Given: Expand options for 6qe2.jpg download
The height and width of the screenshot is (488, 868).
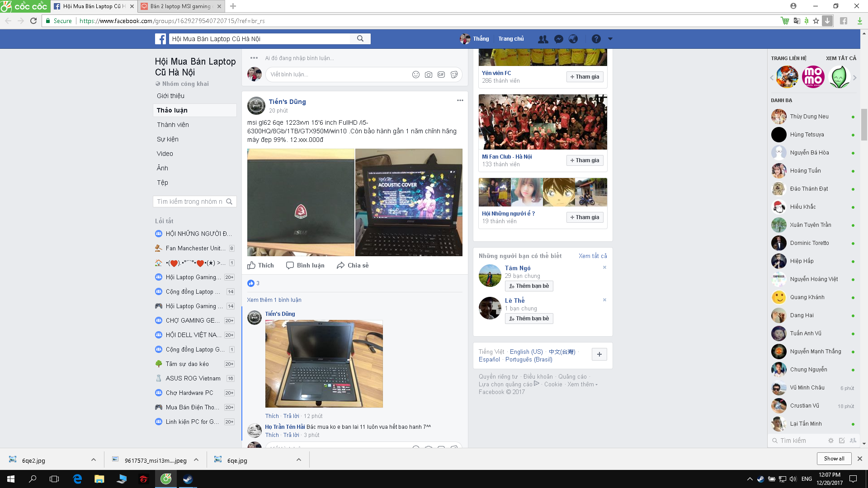Looking at the screenshot, I should coord(93,460).
